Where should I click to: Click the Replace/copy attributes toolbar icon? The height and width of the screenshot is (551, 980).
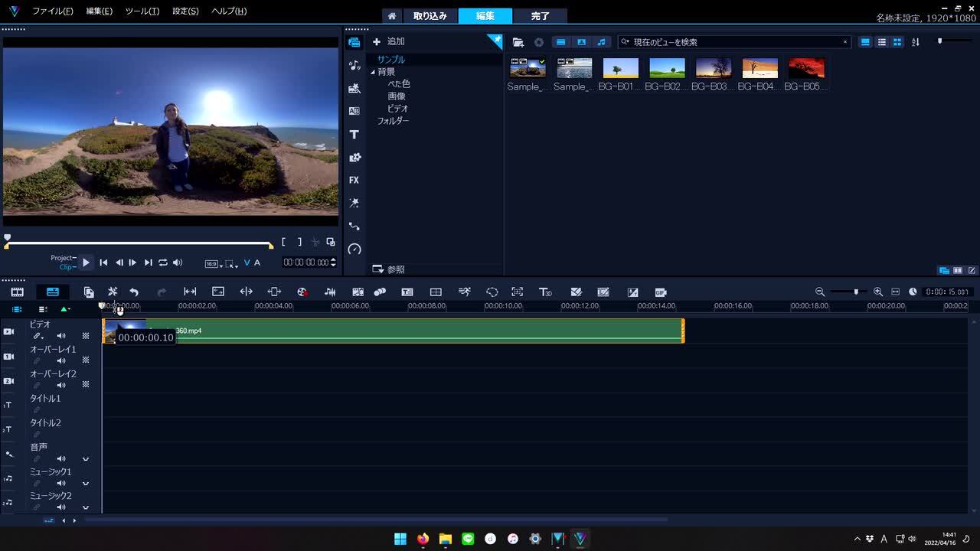pos(89,292)
